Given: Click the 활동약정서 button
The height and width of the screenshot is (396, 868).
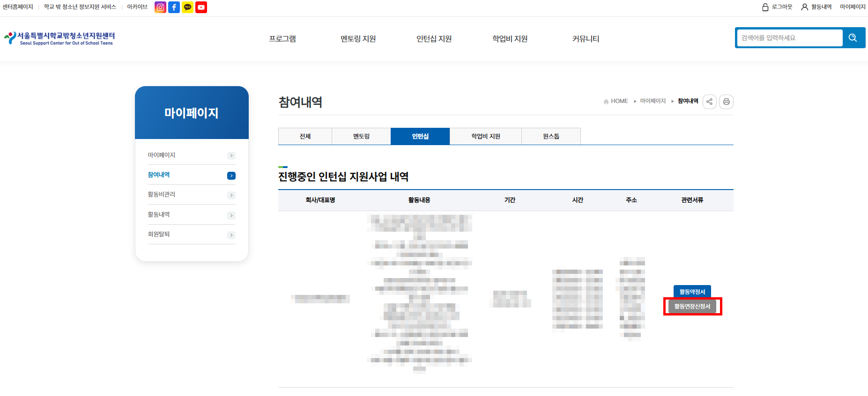Looking at the screenshot, I should click(x=692, y=292).
